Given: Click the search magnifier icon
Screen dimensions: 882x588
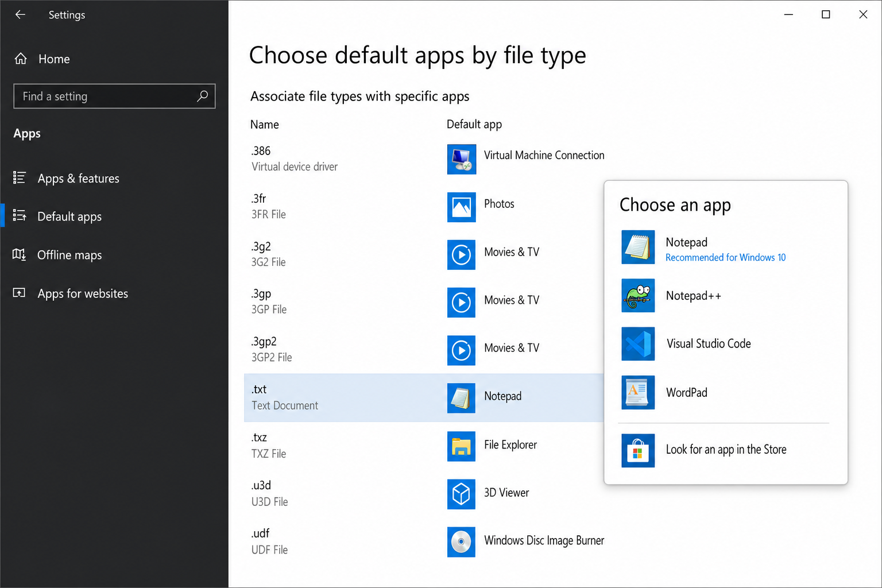Looking at the screenshot, I should click(x=202, y=96).
